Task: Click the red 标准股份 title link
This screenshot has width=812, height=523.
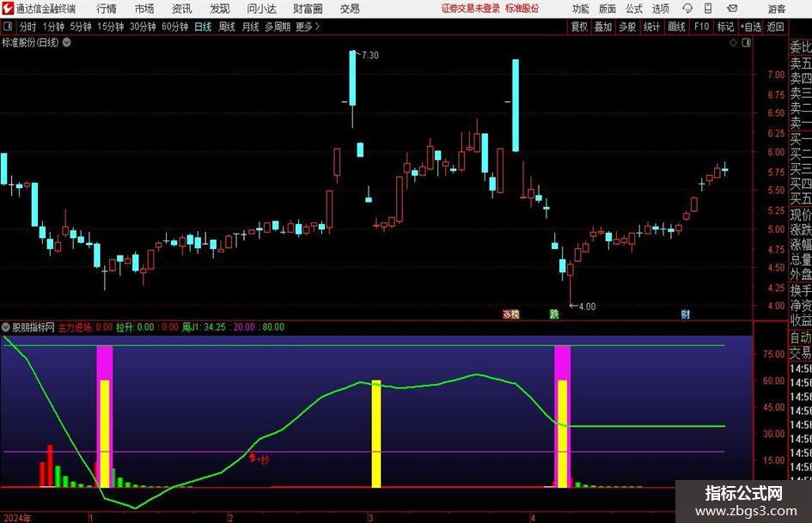Action: (522, 9)
